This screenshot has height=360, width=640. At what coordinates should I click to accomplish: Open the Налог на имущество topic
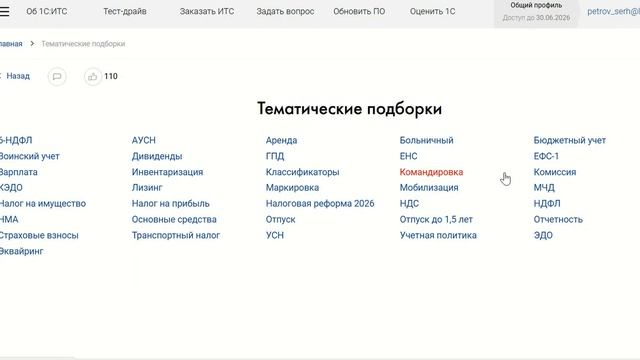[x=43, y=203]
